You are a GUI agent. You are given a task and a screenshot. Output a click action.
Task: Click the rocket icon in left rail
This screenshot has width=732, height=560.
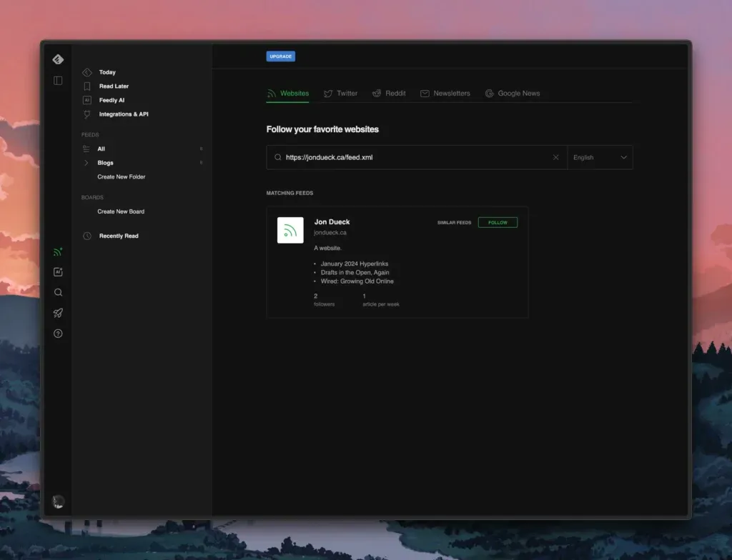click(58, 313)
